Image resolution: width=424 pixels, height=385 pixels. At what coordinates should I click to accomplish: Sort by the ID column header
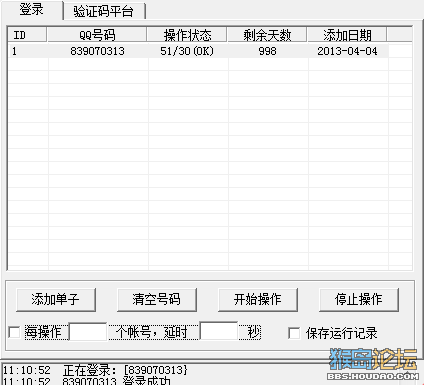tap(27, 35)
